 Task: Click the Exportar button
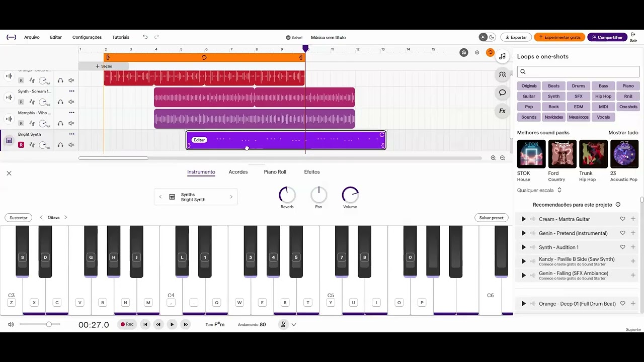click(516, 37)
